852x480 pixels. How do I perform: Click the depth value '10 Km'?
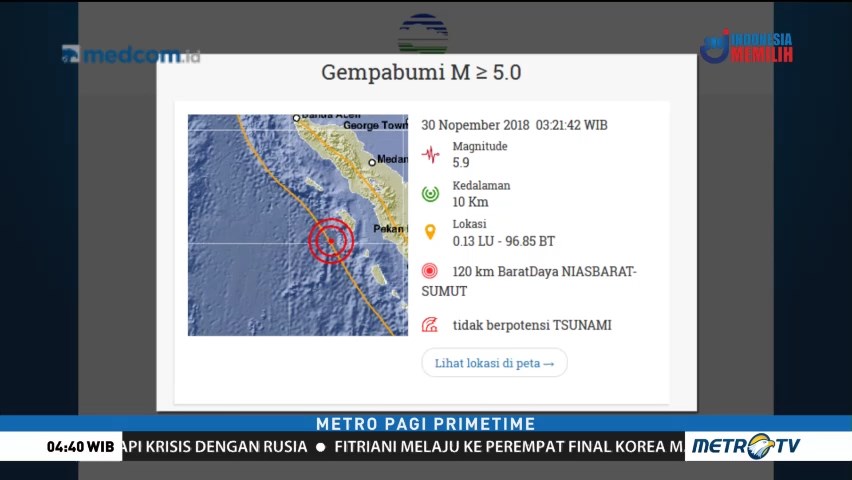pyautogui.click(x=471, y=202)
